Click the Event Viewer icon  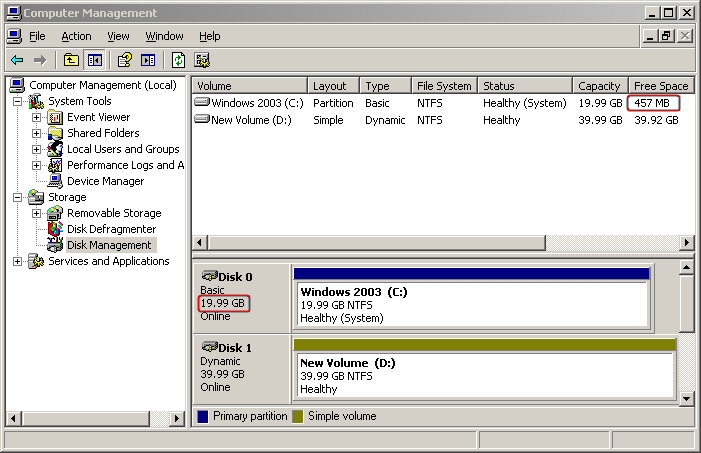click(x=55, y=118)
